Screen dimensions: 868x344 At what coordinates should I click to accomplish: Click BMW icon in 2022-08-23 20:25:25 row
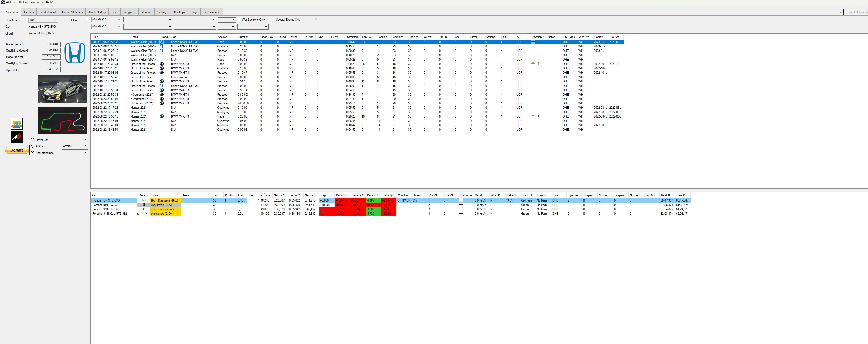pyautogui.click(x=162, y=103)
